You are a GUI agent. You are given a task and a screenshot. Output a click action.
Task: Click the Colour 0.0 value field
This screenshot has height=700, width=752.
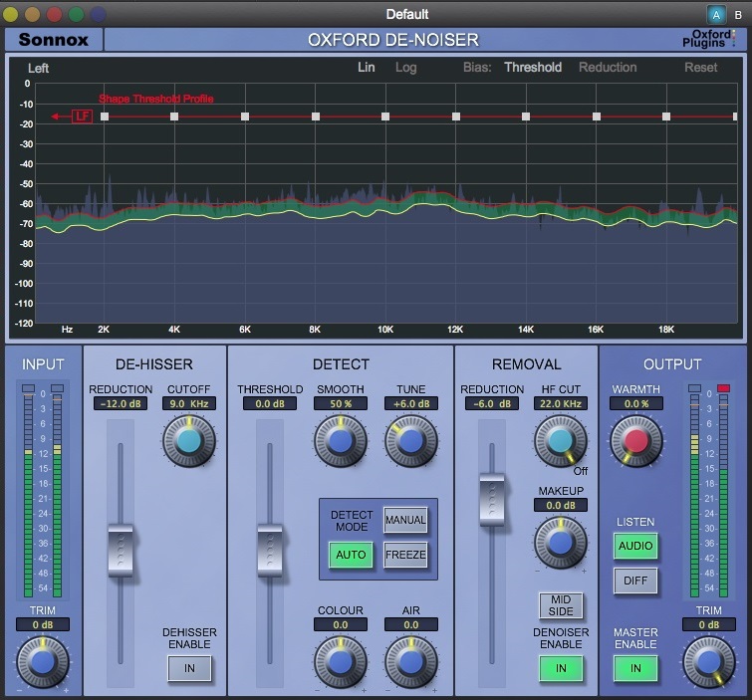pos(341,624)
